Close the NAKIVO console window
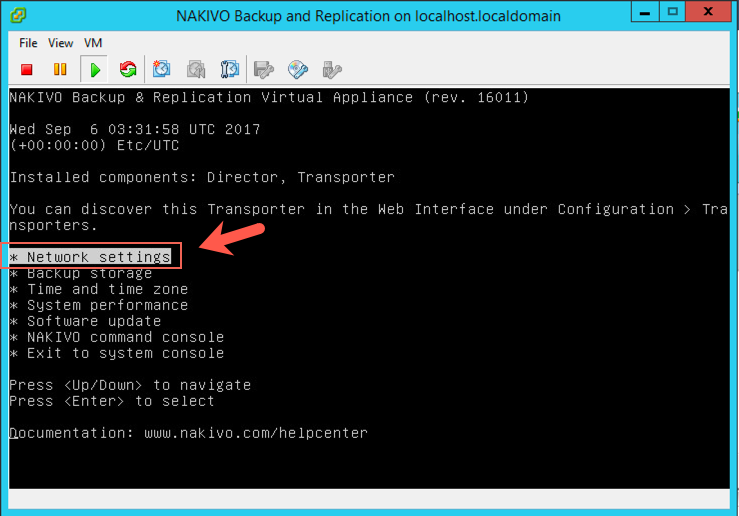The width and height of the screenshot is (739, 516). (708, 11)
